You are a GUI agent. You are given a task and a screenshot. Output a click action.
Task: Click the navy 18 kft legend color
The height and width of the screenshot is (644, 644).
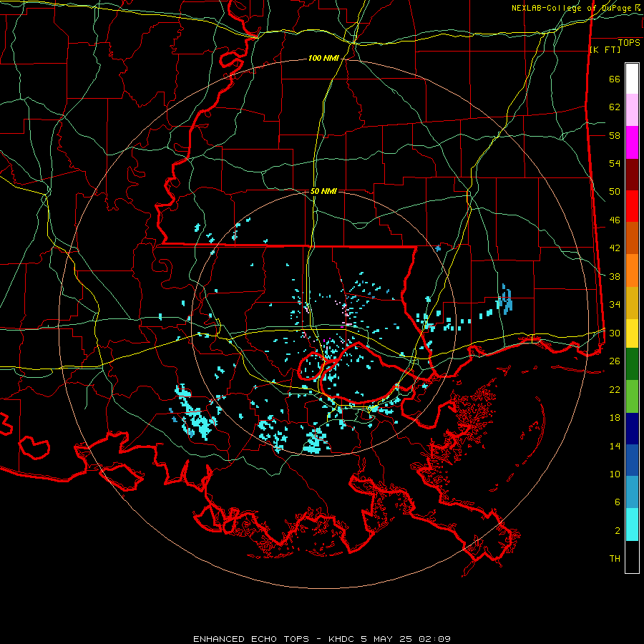pyautogui.click(x=632, y=429)
